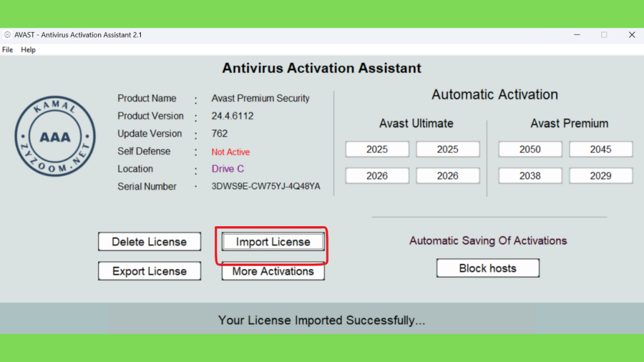Viewport: 644px width, 362px height.
Task: Click the right 2025 button under Avast Ultimate
Action: pos(448,150)
